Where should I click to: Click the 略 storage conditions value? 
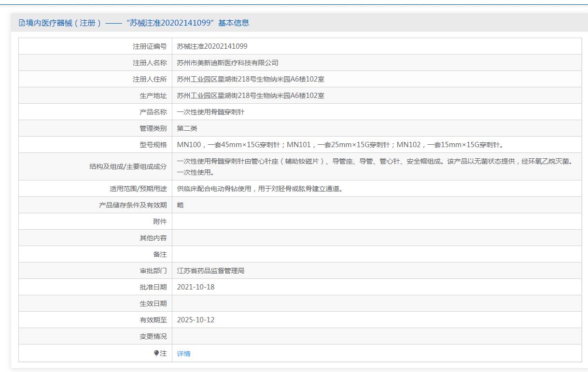(x=181, y=205)
